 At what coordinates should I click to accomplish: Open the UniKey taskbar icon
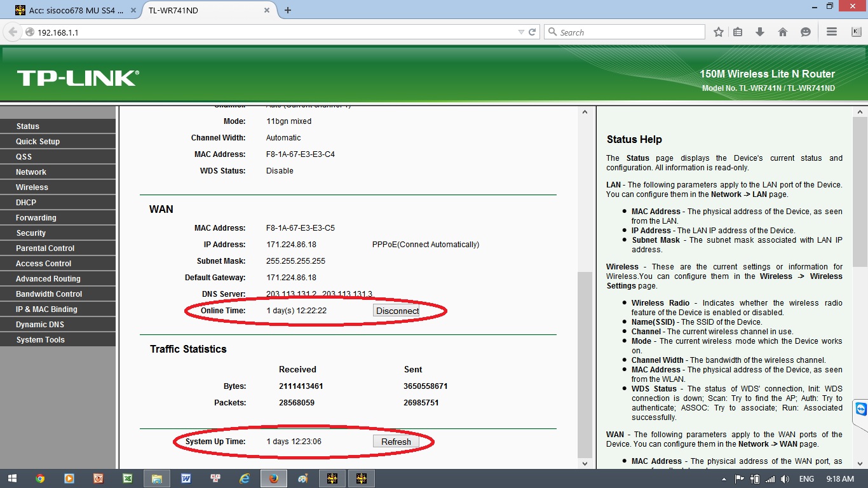click(x=215, y=478)
